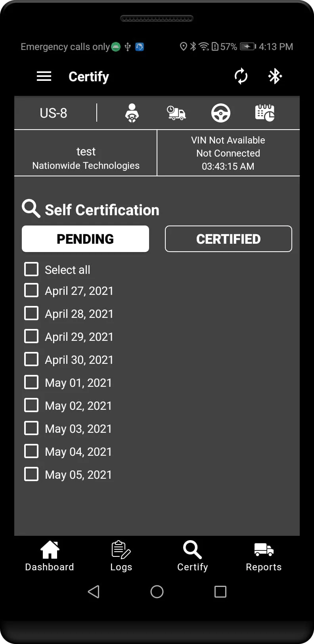Tap the driver person icon
314x644 pixels.
click(132, 113)
